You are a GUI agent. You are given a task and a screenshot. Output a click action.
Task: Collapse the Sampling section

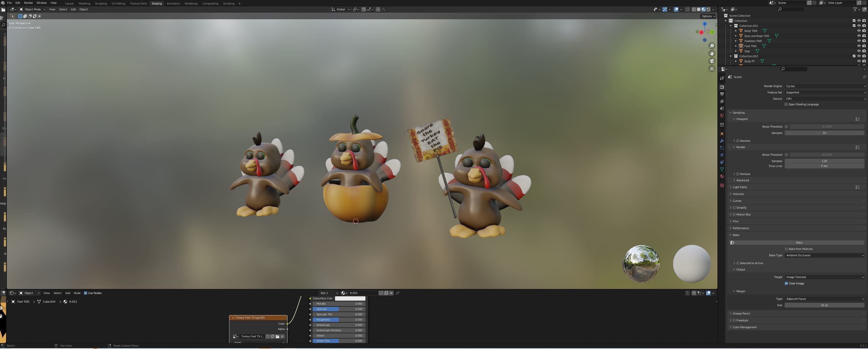click(x=738, y=112)
